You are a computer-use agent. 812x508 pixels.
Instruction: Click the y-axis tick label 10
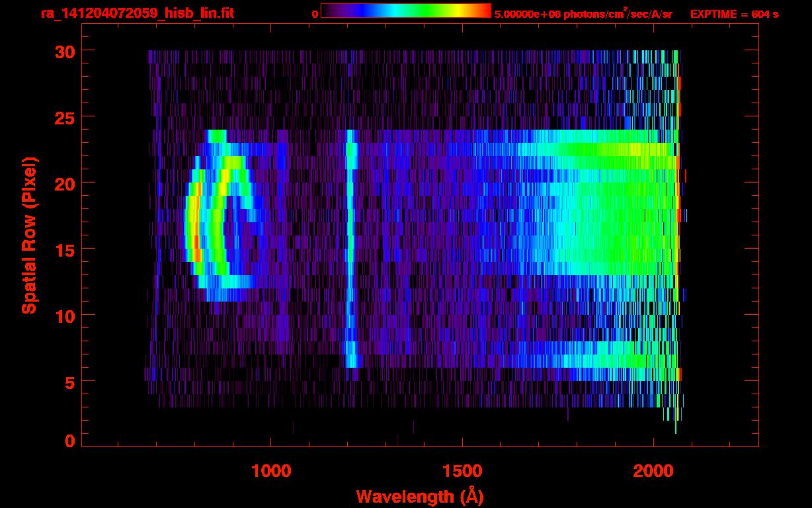pyautogui.click(x=63, y=316)
